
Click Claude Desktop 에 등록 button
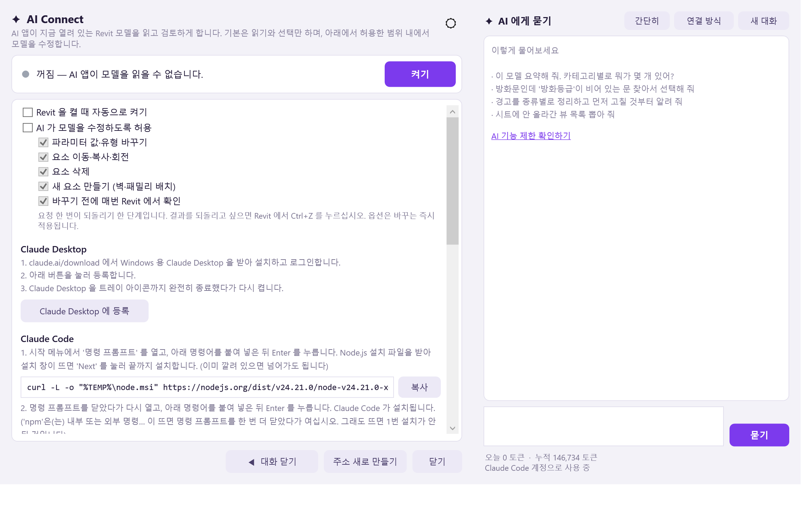[x=85, y=311]
